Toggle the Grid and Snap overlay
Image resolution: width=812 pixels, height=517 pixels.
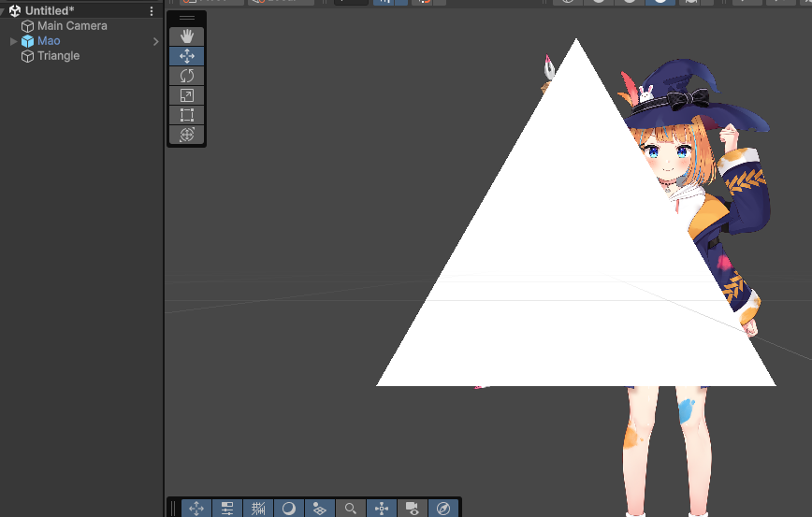(x=258, y=508)
